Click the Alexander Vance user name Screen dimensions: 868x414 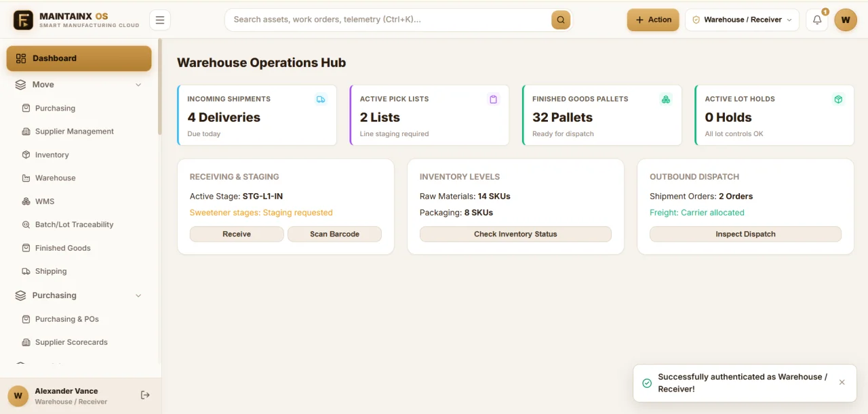[x=66, y=391]
